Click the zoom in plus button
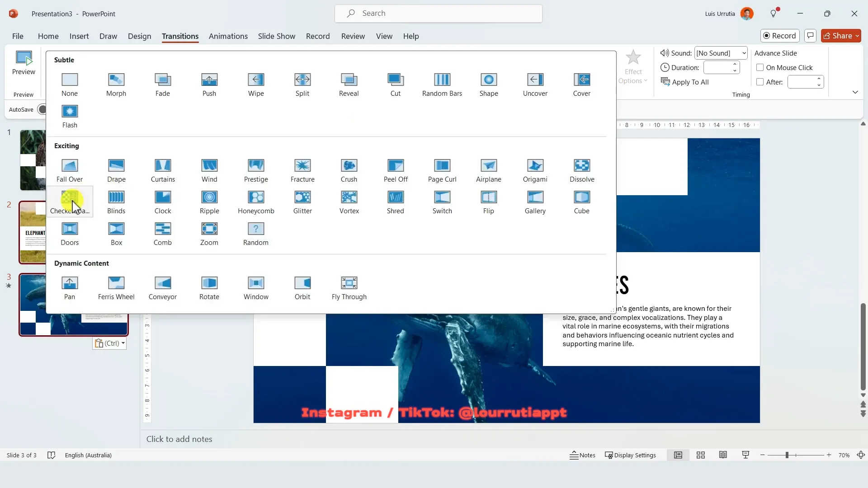 829,455
